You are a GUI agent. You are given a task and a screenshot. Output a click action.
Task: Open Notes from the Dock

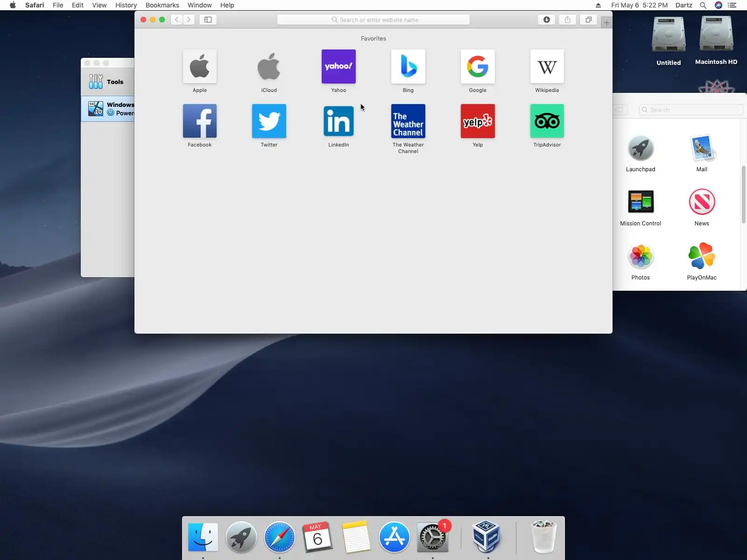(356, 537)
